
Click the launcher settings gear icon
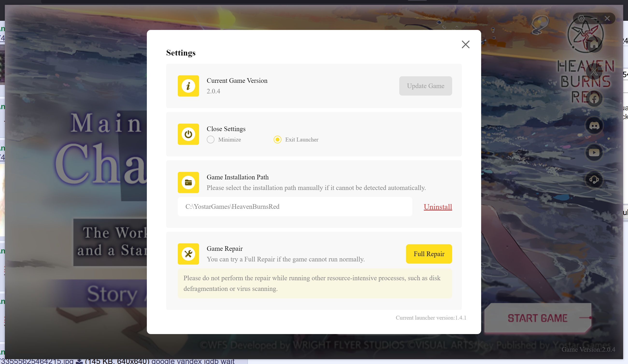tap(581, 18)
